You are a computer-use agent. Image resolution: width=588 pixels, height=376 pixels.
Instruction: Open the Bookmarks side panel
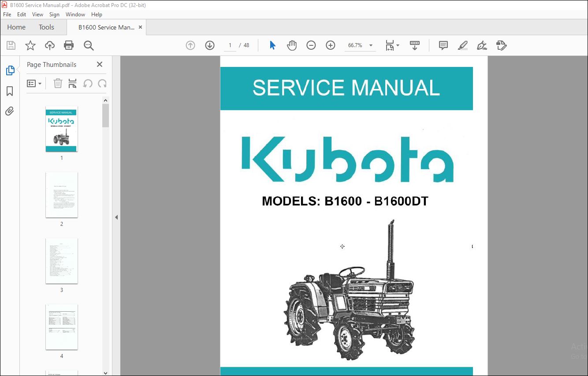[10, 91]
